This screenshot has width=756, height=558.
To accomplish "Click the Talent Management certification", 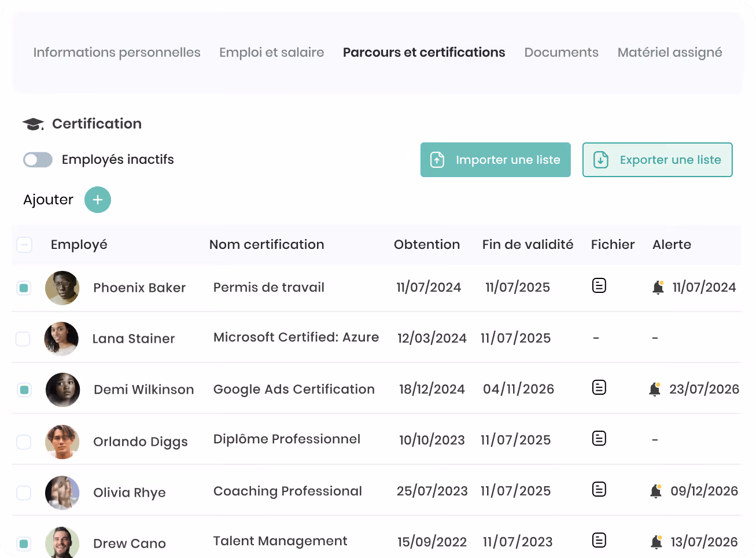I will 281,541.
